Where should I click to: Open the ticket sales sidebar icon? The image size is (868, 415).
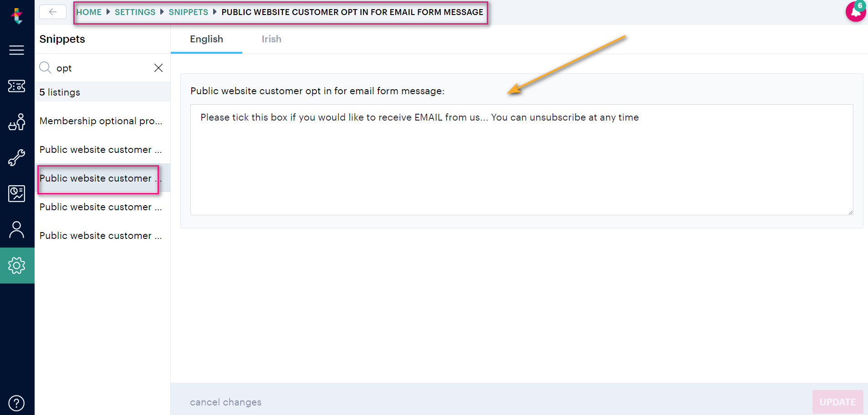click(x=17, y=86)
